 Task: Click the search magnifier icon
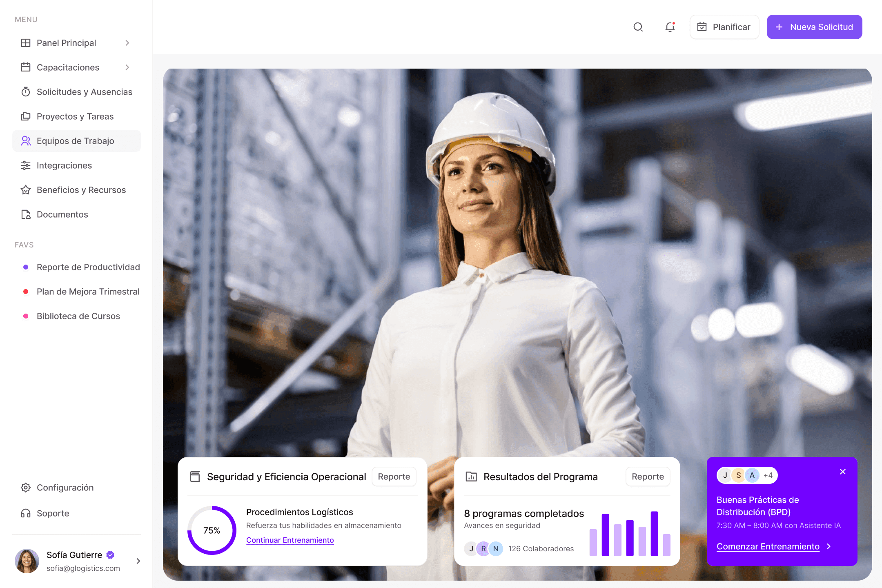coord(638,27)
